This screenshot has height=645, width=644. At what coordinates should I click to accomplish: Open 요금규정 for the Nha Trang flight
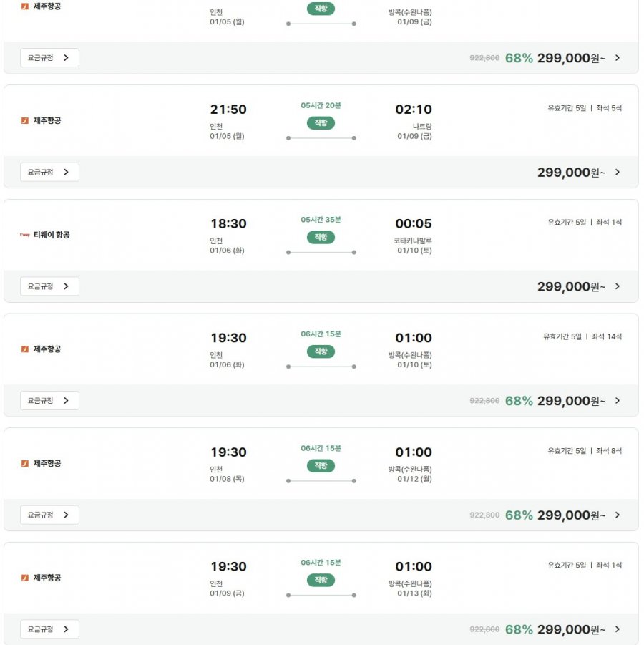49,172
